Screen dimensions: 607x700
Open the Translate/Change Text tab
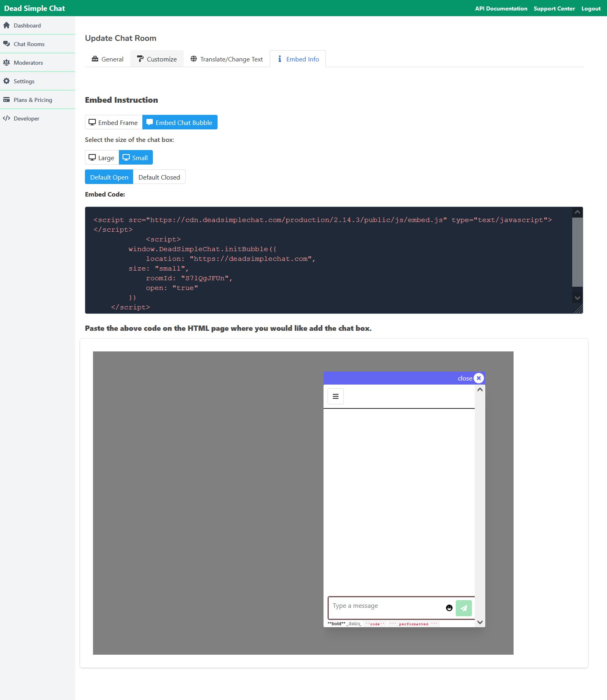click(x=227, y=59)
